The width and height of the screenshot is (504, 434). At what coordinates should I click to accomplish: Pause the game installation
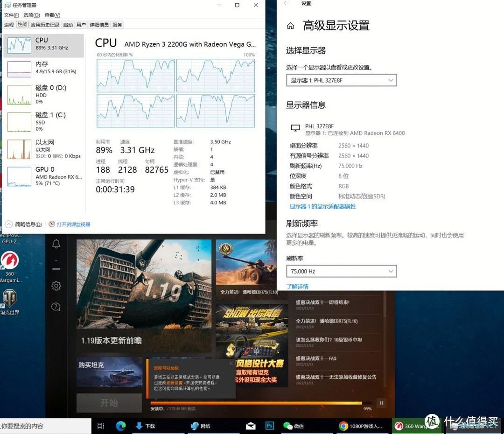point(381,403)
